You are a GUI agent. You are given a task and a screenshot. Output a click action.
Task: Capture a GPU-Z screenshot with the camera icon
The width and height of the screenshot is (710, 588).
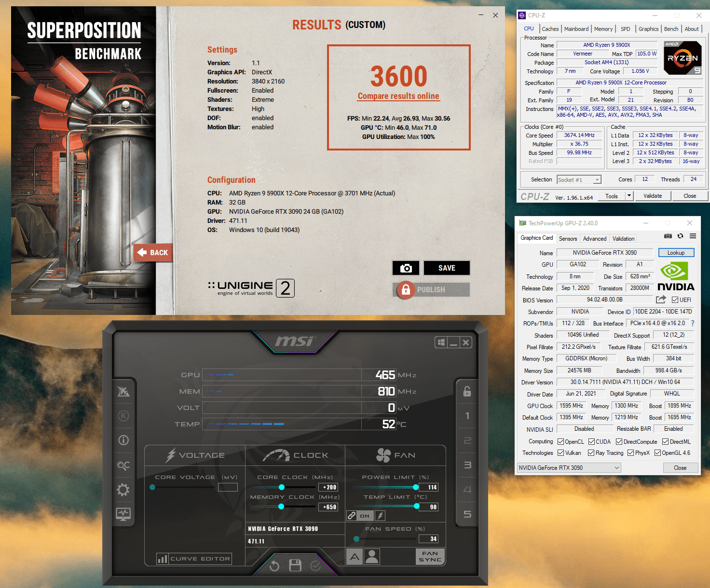click(668, 236)
